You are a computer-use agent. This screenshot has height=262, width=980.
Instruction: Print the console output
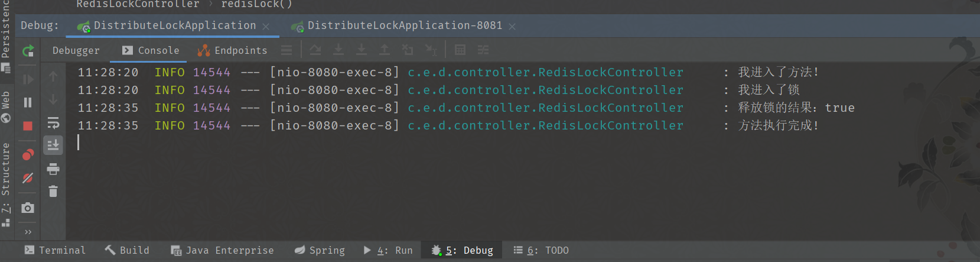tap(53, 169)
